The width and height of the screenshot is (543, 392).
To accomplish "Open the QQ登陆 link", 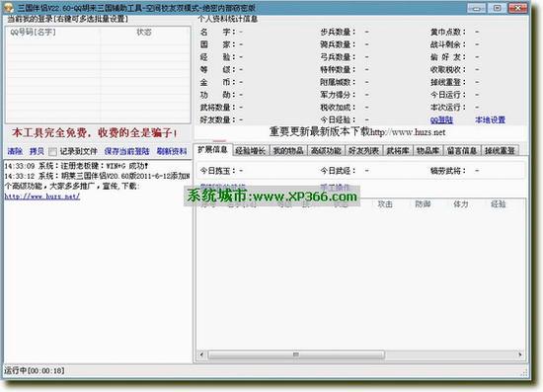I will pyautogui.click(x=441, y=120).
